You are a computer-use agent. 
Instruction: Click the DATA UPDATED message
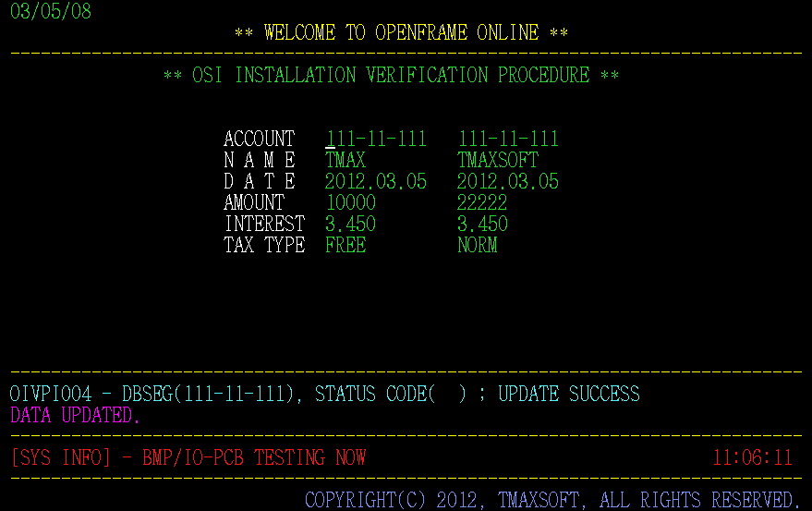coord(76,416)
